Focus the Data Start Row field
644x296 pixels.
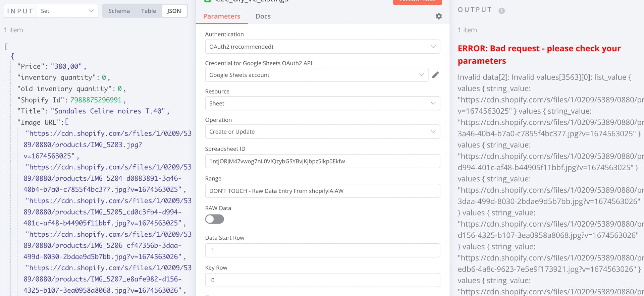pyautogui.click(x=322, y=250)
